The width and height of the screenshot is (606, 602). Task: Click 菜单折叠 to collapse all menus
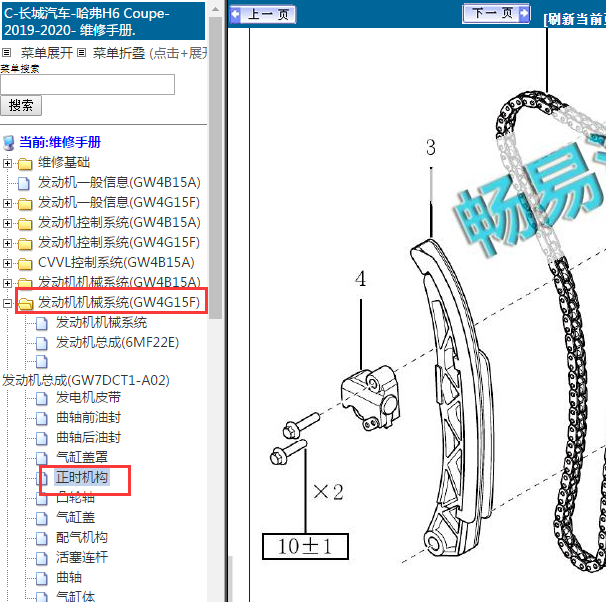point(119,53)
